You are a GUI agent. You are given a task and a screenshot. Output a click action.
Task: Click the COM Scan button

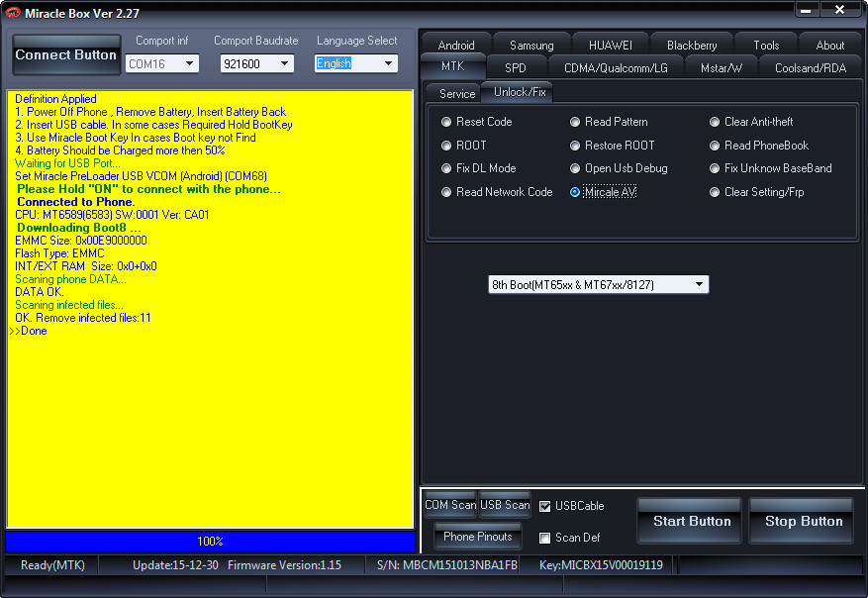click(x=450, y=504)
